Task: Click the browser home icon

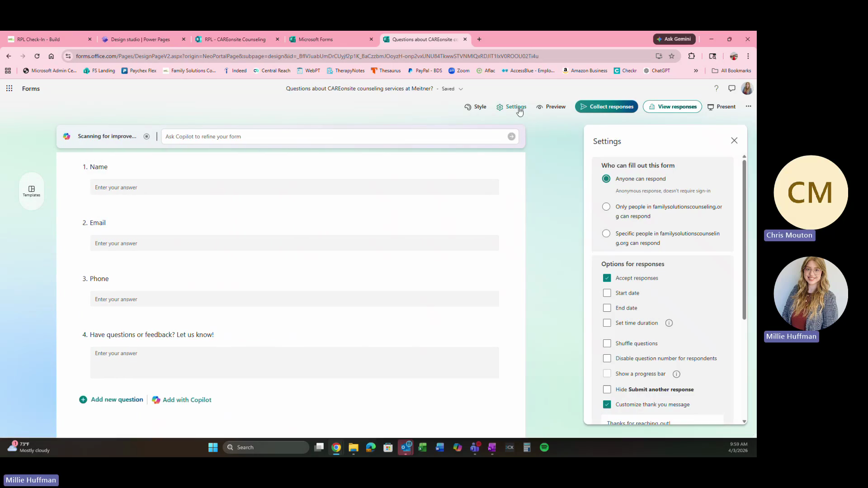Action: coord(51,56)
